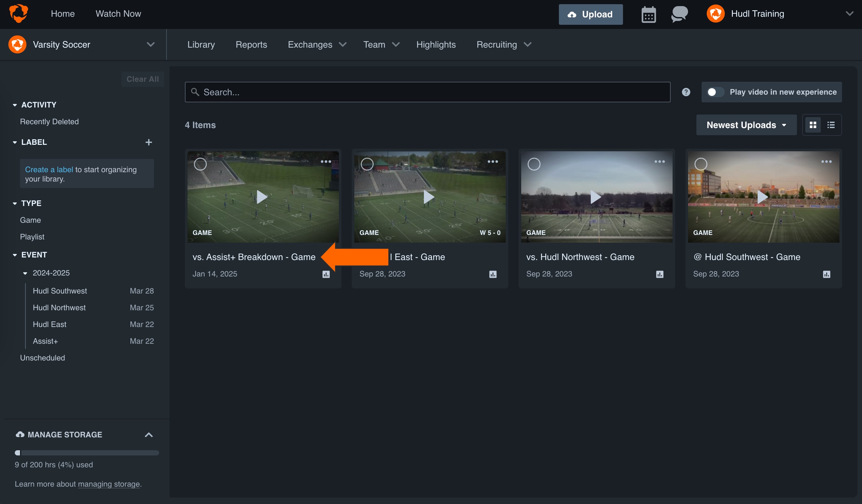Image resolution: width=862 pixels, height=504 pixels.
Task: Click the Clear All filters button
Action: [x=143, y=79]
